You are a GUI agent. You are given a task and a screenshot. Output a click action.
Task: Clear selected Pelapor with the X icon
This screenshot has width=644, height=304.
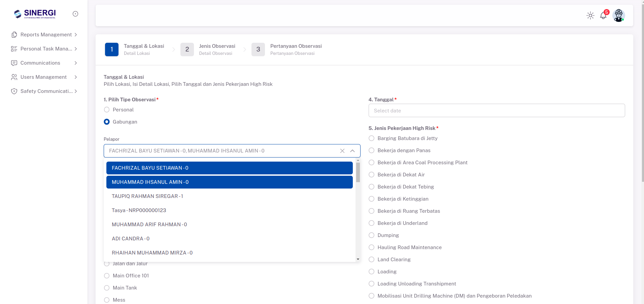tap(342, 151)
